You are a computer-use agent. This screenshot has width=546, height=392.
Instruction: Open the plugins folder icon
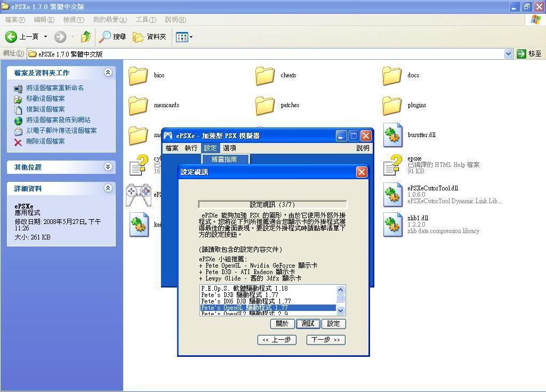pyautogui.click(x=392, y=106)
